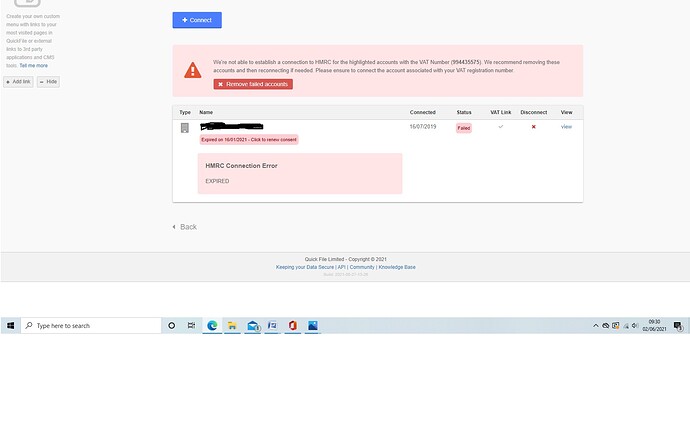Open the Mail app from taskbar
This screenshot has width=690, height=431.
[x=253, y=326]
